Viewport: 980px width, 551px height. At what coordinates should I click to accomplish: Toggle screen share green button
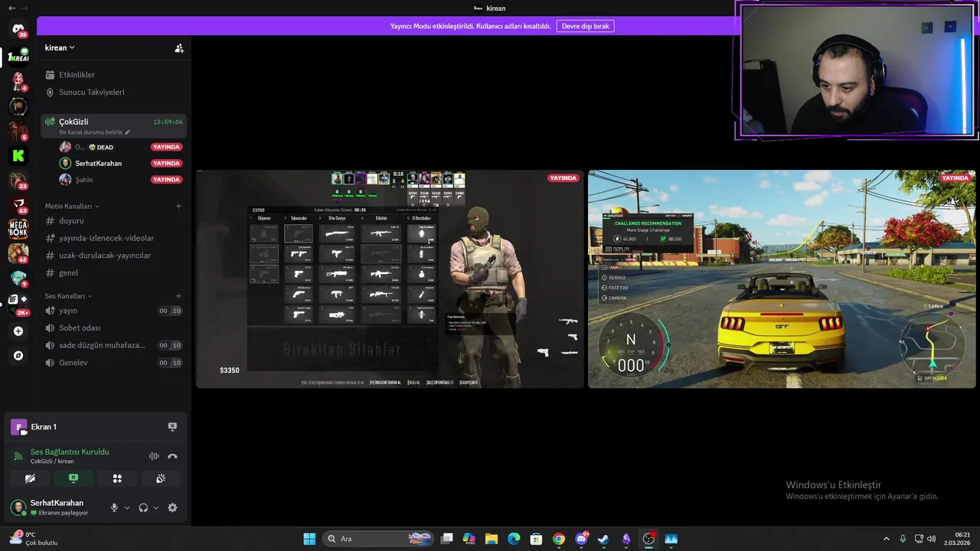coord(73,478)
